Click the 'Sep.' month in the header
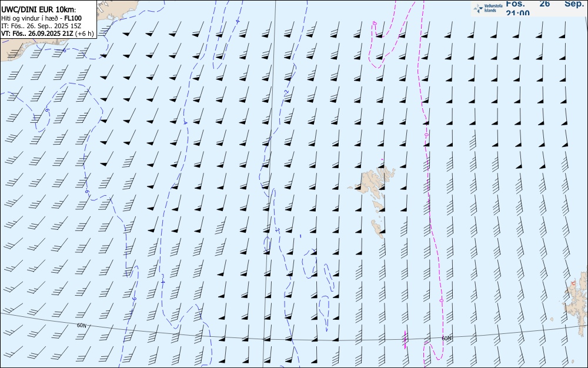Screen dimensions: 588x368 574,4
